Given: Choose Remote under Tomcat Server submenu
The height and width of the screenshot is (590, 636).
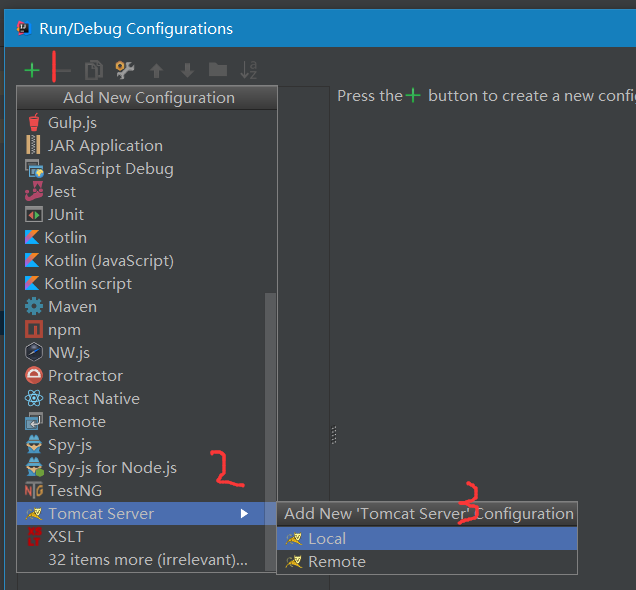Looking at the screenshot, I should (x=427, y=562).
